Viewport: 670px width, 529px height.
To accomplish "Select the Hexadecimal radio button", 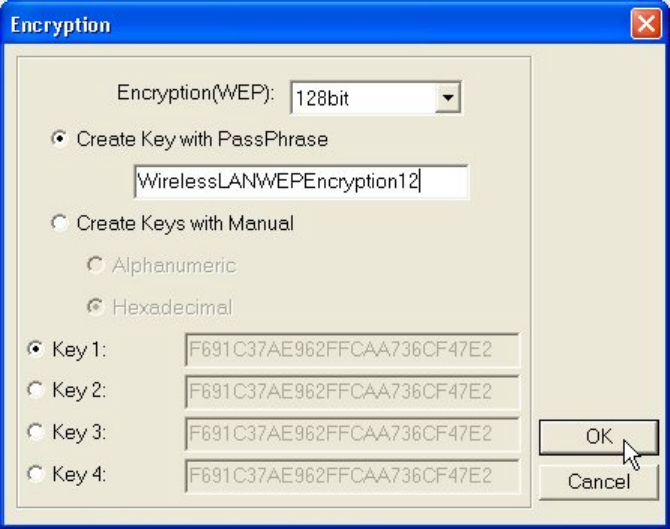I will 96,308.
